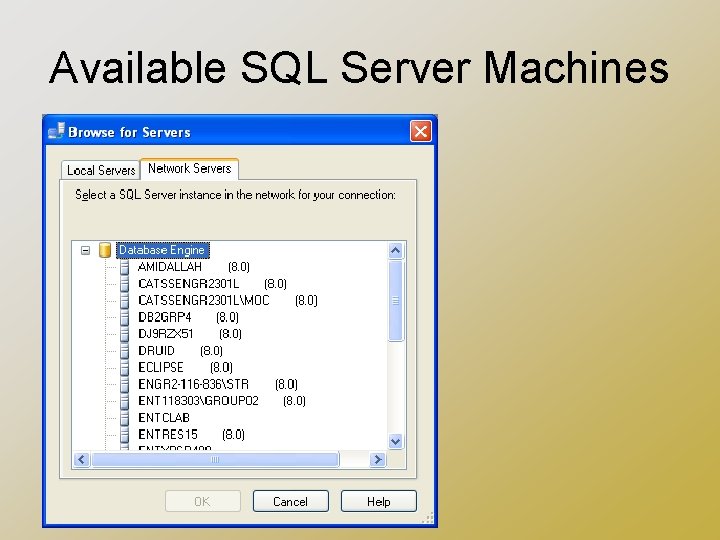Click the server icon beside ENT118303\GROUP02
720x540 pixels.
(x=124, y=401)
